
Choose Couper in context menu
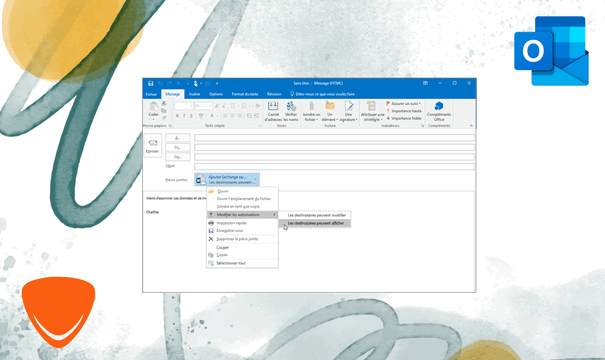[x=243, y=247]
